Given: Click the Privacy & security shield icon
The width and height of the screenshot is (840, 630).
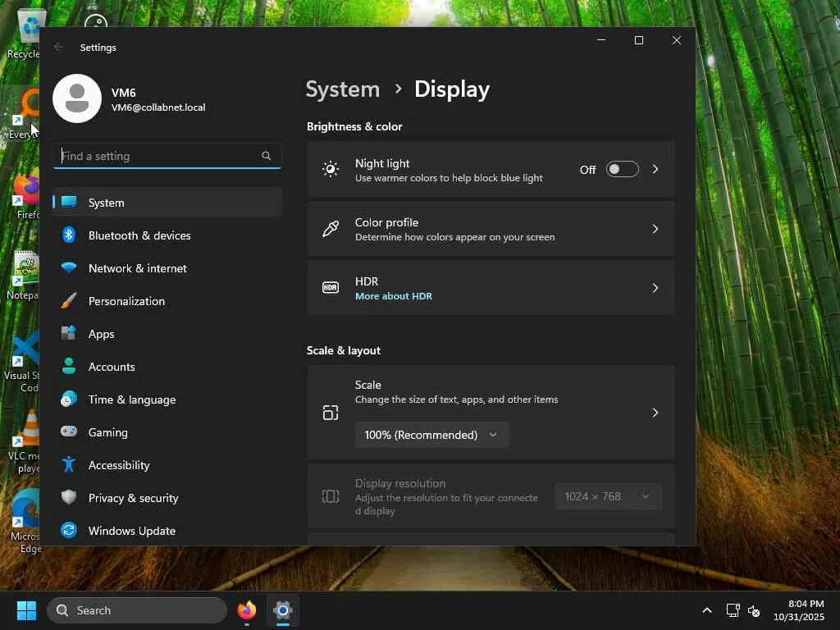Looking at the screenshot, I should pyautogui.click(x=69, y=498).
